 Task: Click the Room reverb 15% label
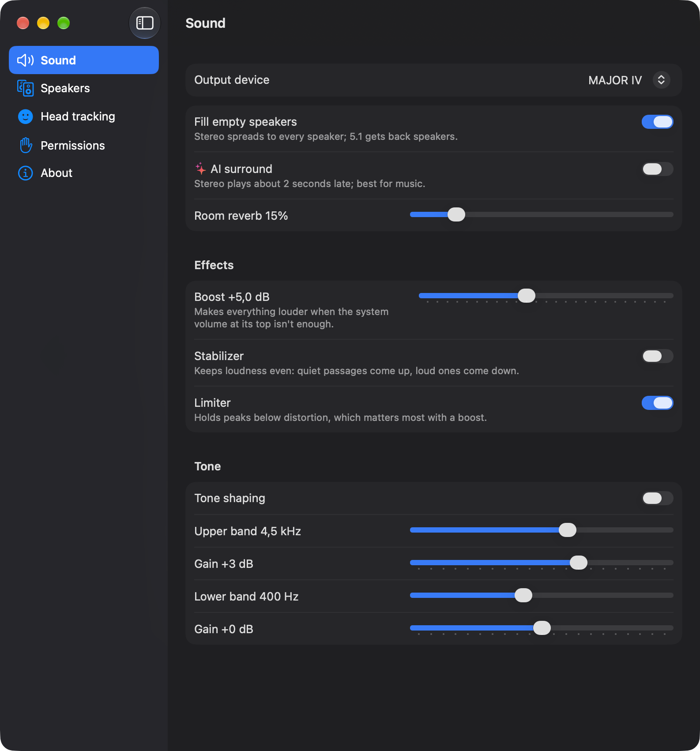(x=241, y=216)
